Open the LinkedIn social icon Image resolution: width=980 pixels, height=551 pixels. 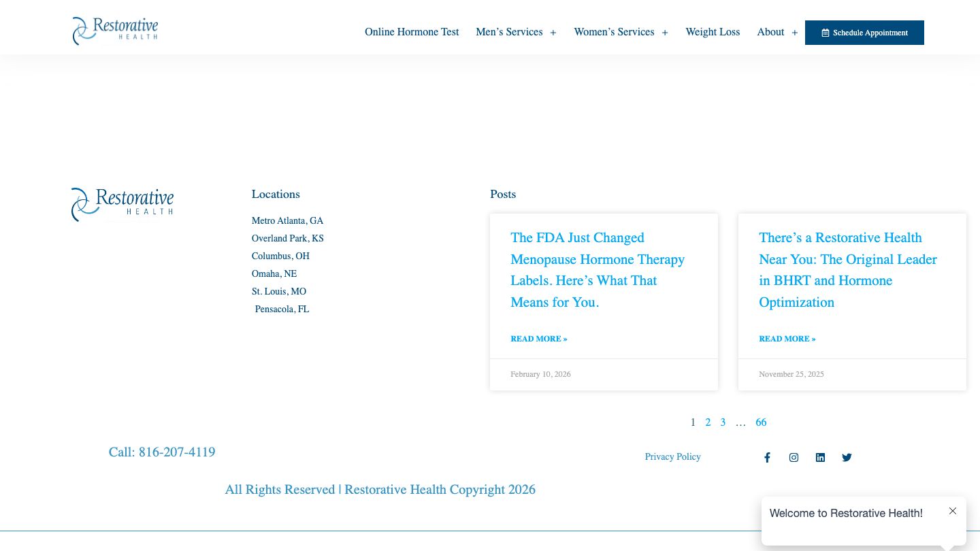pyautogui.click(x=820, y=458)
